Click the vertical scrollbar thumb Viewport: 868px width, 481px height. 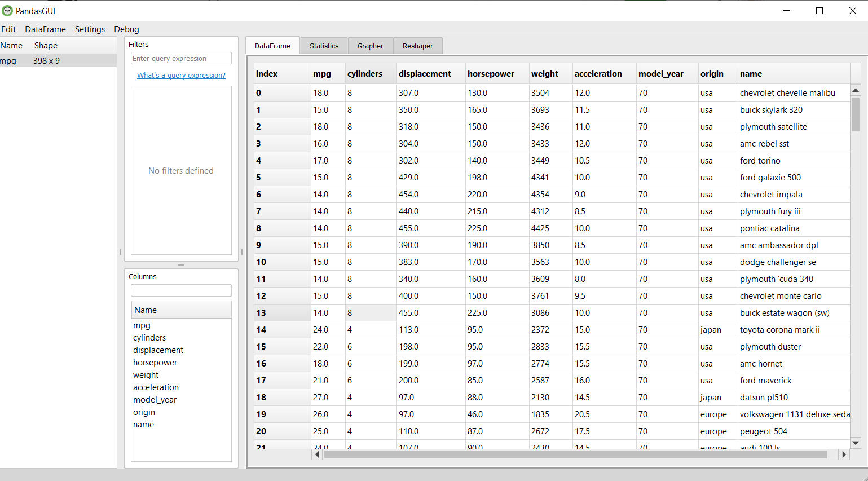(856, 114)
